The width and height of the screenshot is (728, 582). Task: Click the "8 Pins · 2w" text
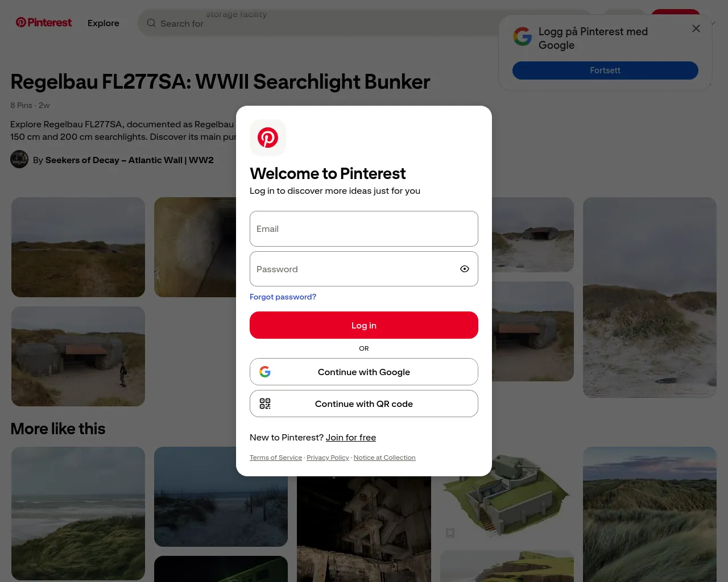[30, 105]
